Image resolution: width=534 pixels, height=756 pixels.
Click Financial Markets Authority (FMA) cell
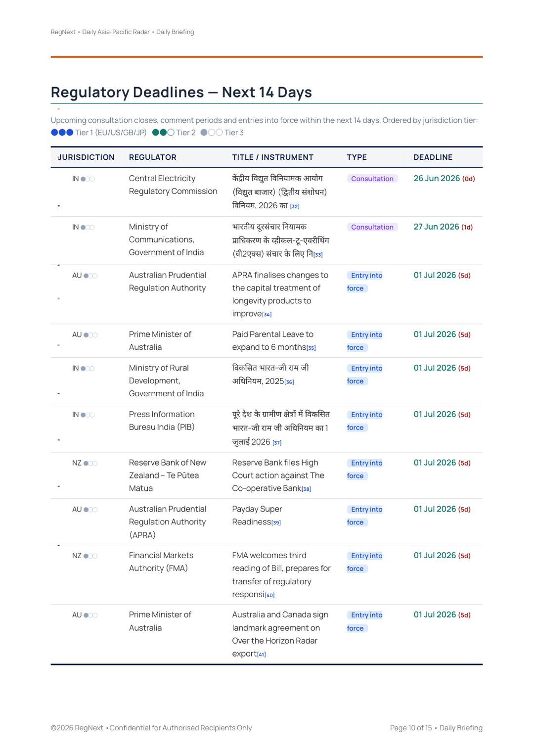(x=161, y=562)
